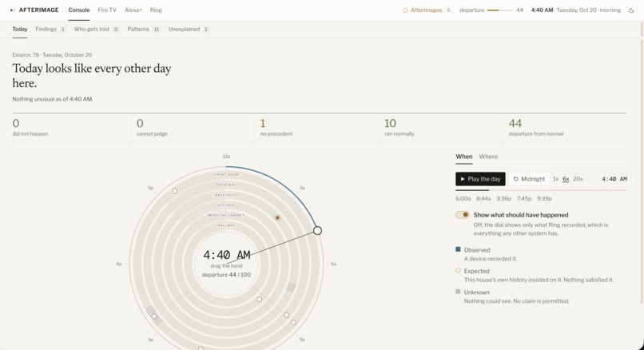This screenshot has width=644, height=350.
Task: Click the header departure meter bar
Action: [x=500, y=10]
